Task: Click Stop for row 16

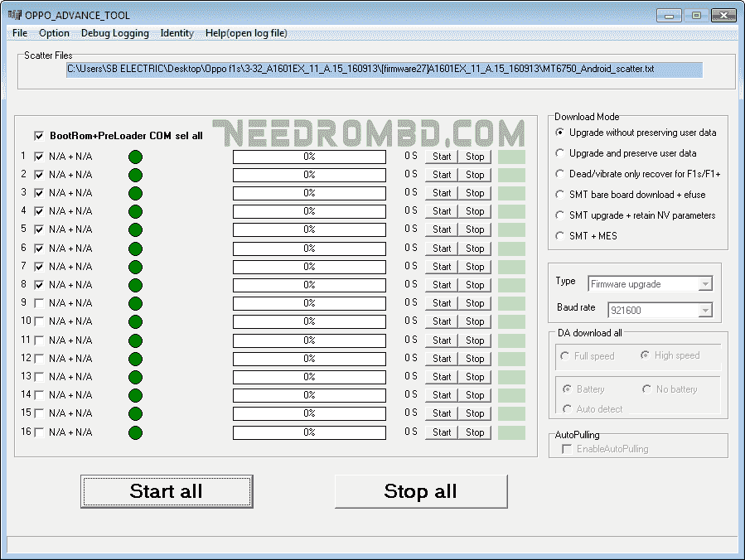Action: coord(475,432)
